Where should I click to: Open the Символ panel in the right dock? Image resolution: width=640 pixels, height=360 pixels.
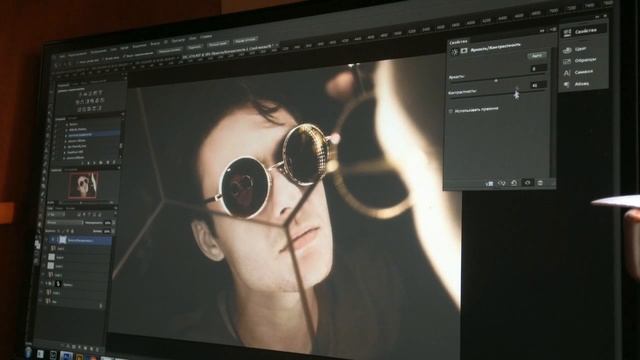tap(578, 73)
